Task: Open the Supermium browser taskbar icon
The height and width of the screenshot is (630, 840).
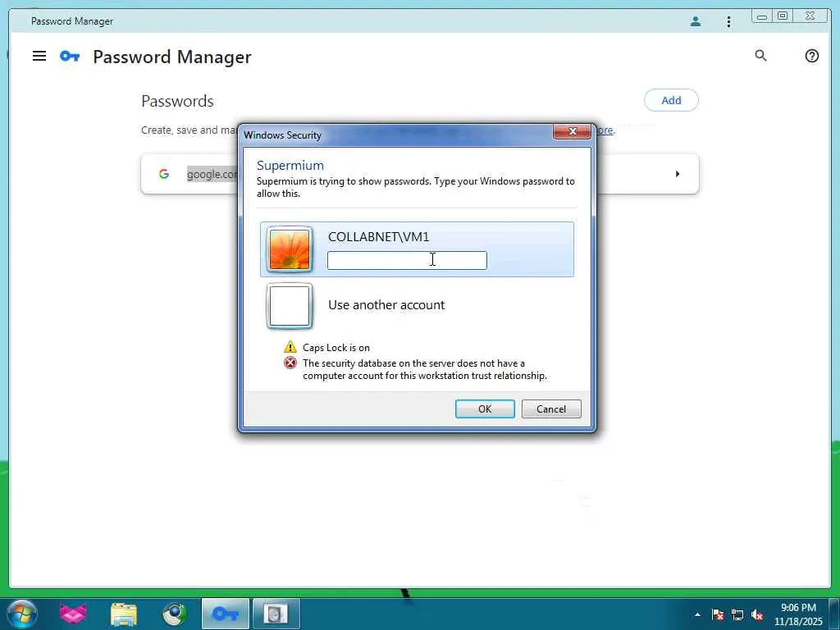Action: [x=175, y=614]
